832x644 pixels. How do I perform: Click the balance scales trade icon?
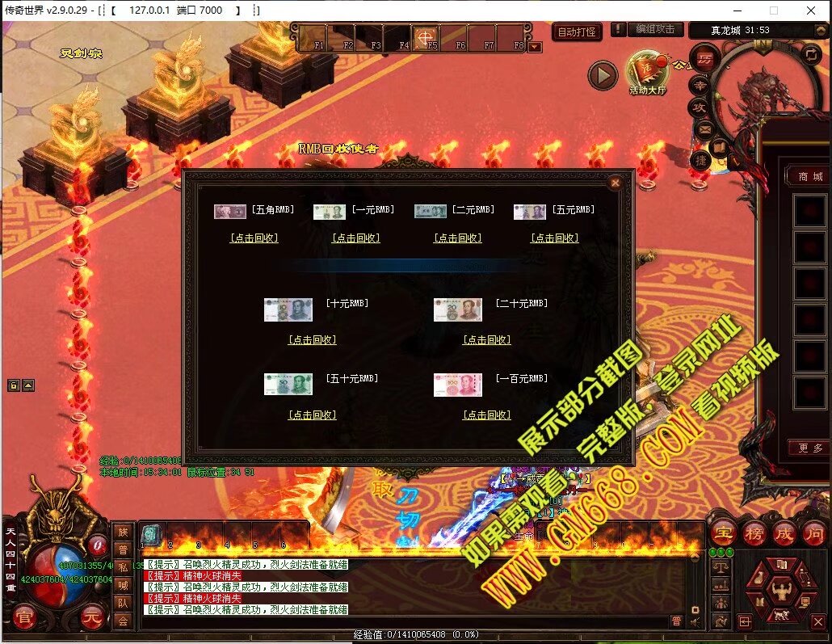721,568
